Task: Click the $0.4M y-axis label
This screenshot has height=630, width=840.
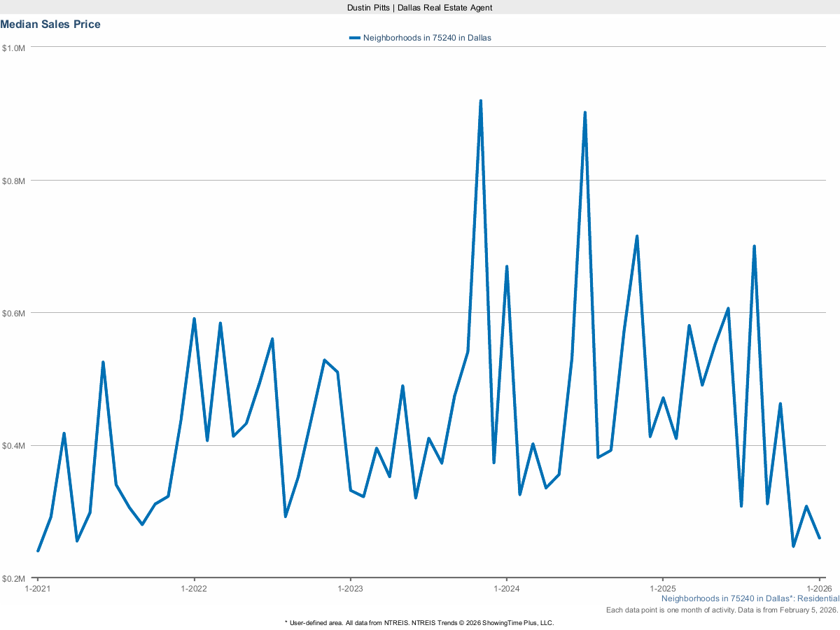Action: point(14,446)
